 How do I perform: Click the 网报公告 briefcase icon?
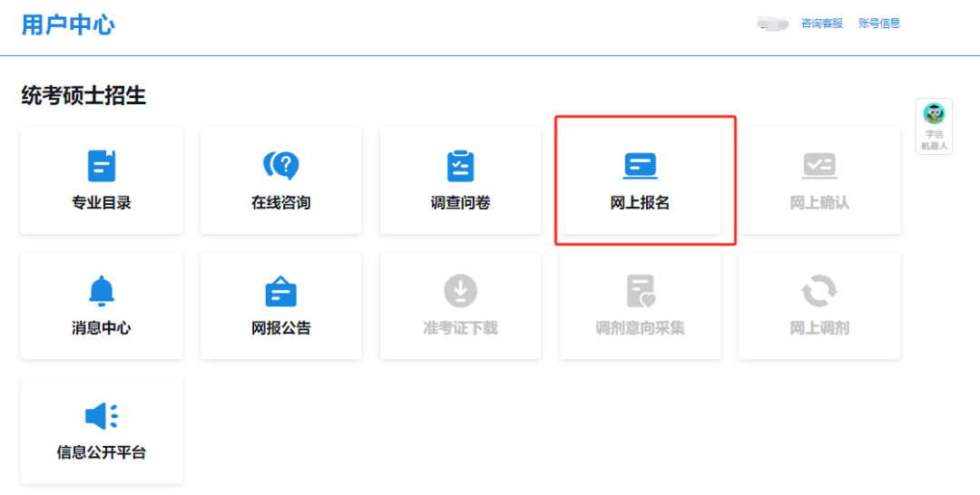(x=281, y=291)
